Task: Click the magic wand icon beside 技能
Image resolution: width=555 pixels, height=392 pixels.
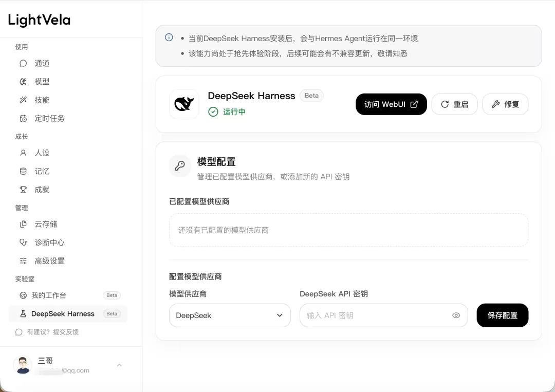Action: coord(23,100)
